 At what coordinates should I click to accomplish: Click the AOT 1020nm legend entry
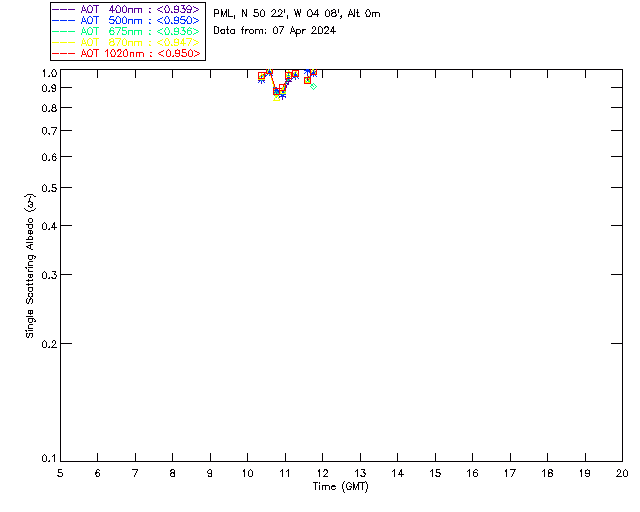pyautogui.click(x=126, y=53)
